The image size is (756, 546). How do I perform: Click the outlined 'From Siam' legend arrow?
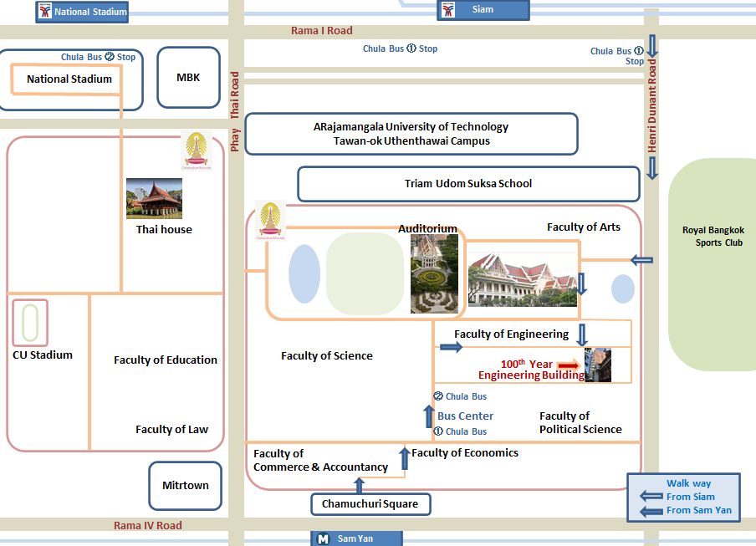[651, 496]
